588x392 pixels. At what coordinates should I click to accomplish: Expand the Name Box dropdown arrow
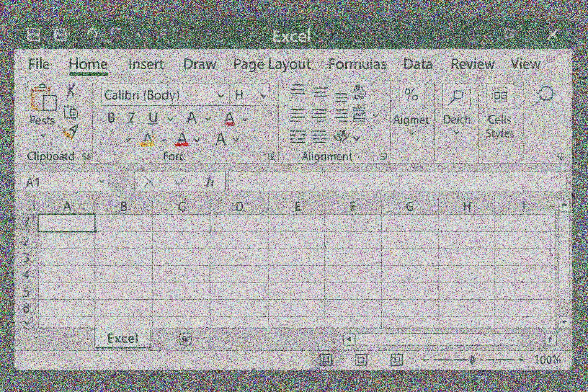pyautogui.click(x=101, y=182)
